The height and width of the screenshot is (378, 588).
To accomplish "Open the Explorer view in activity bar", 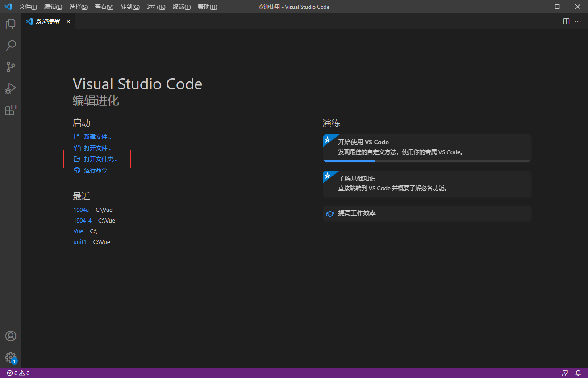I will click(x=11, y=24).
